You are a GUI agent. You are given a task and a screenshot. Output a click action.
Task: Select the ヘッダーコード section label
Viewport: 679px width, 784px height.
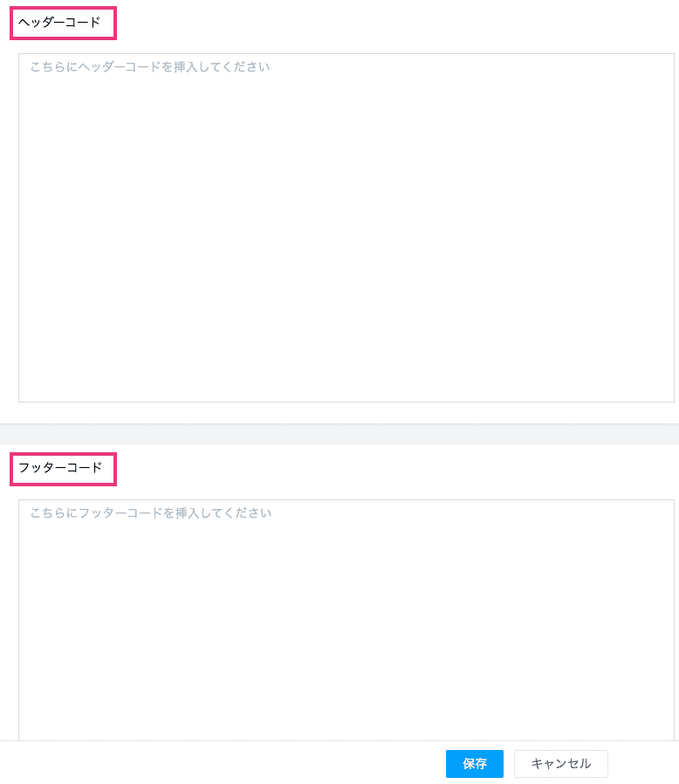[x=59, y=23]
